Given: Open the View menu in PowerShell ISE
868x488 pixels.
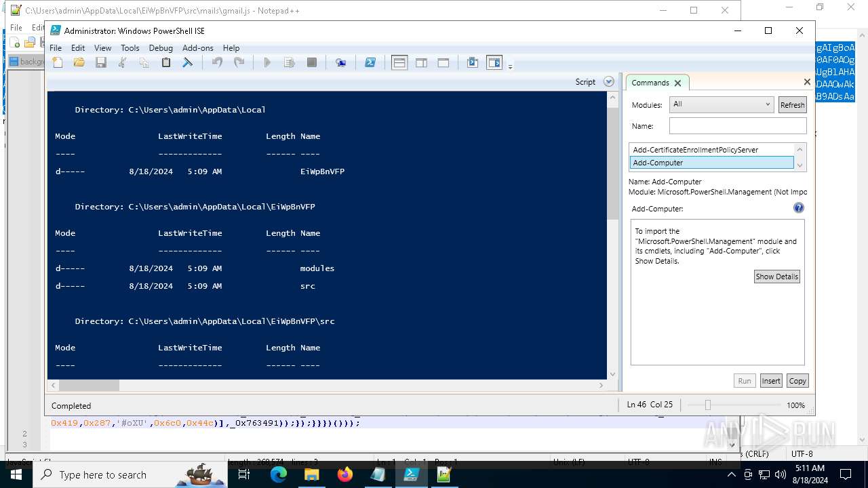Looking at the screenshot, I should (x=102, y=48).
